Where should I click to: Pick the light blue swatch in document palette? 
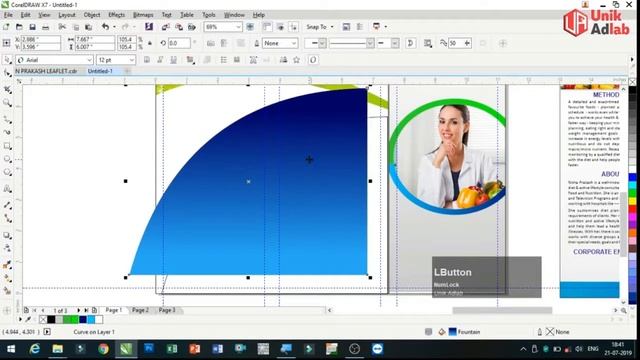click(91, 320)
